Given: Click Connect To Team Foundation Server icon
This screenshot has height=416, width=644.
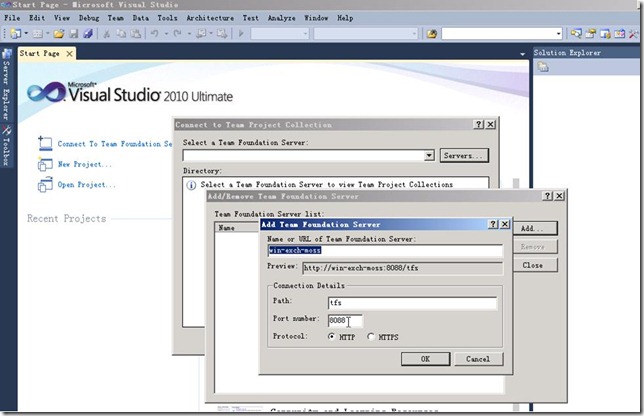Looking at the screenshot, I should click(45, 144).
